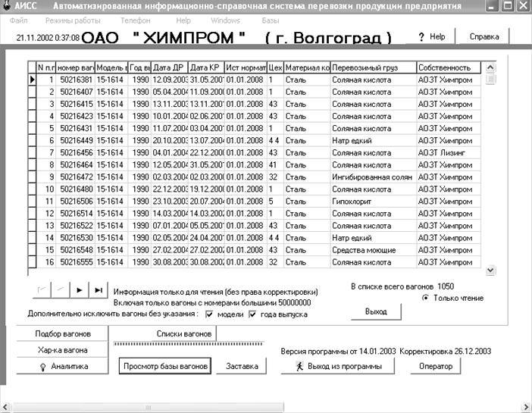Viewport: 532px width, 413px height.
Task: Open the Файл menu
Action: tap(19, 20)
